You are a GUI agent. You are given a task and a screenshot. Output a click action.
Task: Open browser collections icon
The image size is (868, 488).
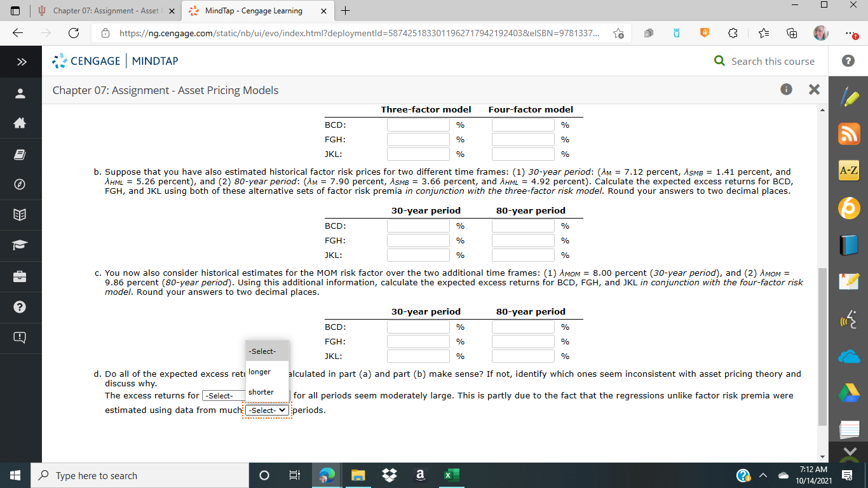pyautogui.click(x=792, y=33)
